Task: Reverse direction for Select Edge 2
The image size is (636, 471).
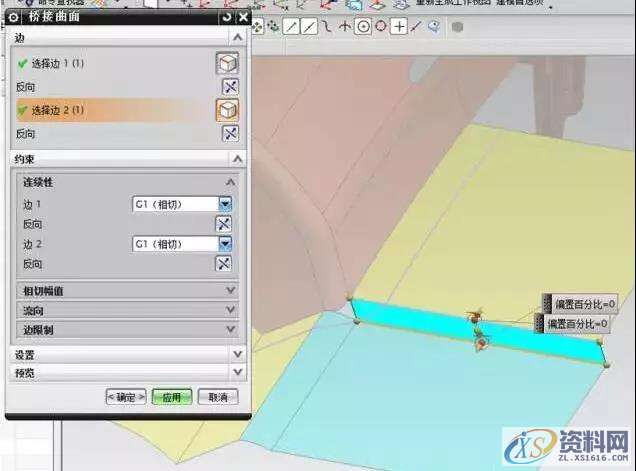Action: pyautogui.click(x=228, y=133)
